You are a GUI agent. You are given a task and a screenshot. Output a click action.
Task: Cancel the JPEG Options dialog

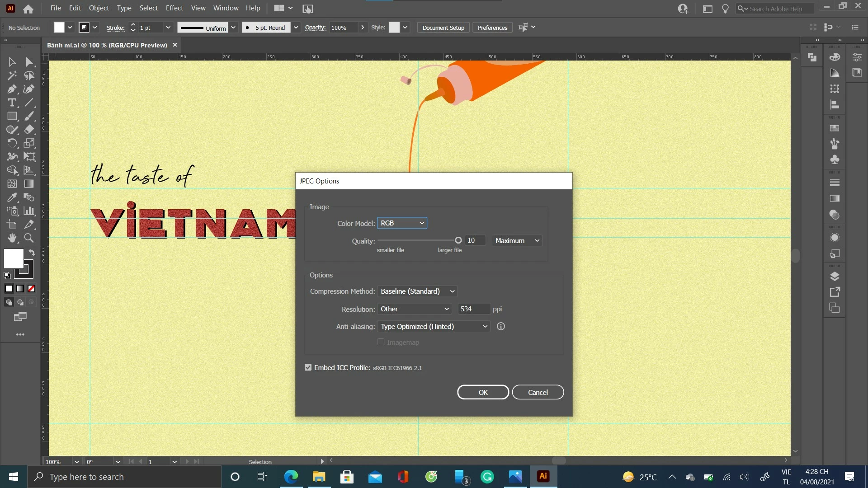point(538,392)
